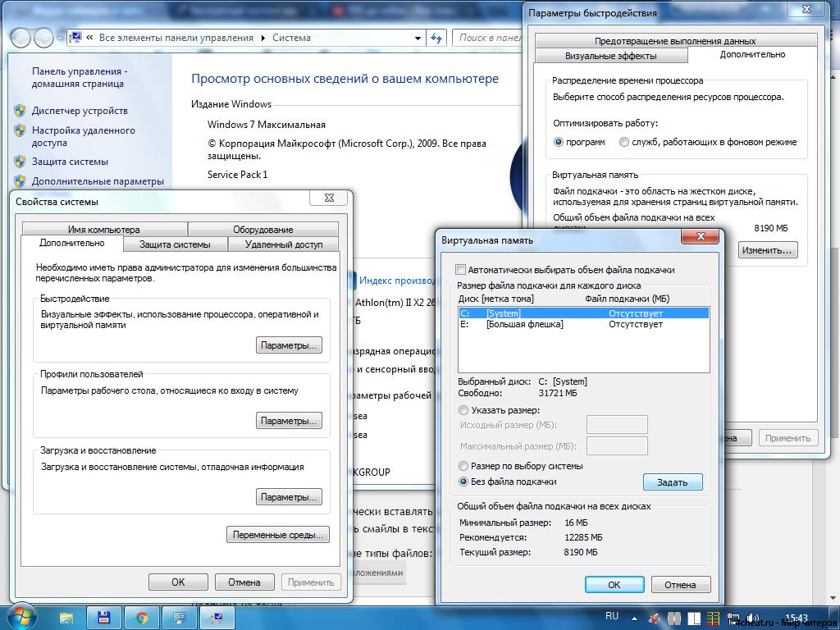Click the address bar refresh arrows icon
The width and height of the screenshot is (840, 630).
[x=436, y=38]
